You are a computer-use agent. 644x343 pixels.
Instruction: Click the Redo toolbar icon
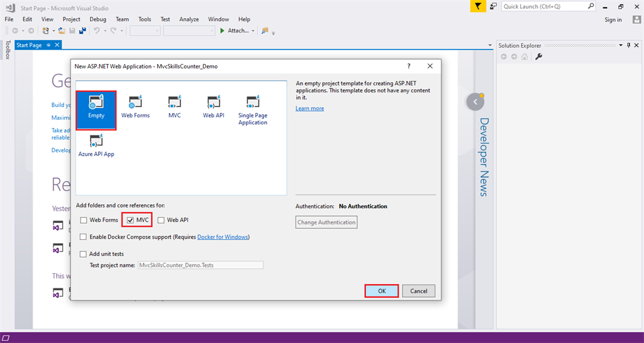click(x=113, y=31)
